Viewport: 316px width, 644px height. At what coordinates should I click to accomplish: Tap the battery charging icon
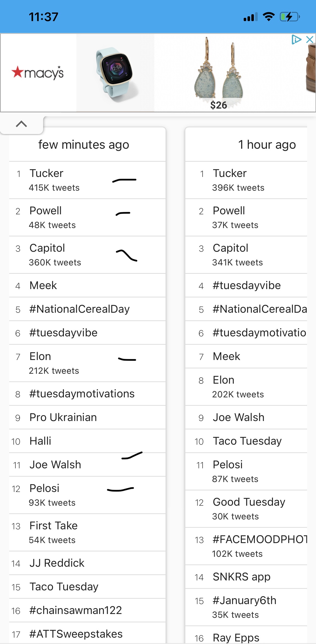pyautogui.click(x=290, y=17)
